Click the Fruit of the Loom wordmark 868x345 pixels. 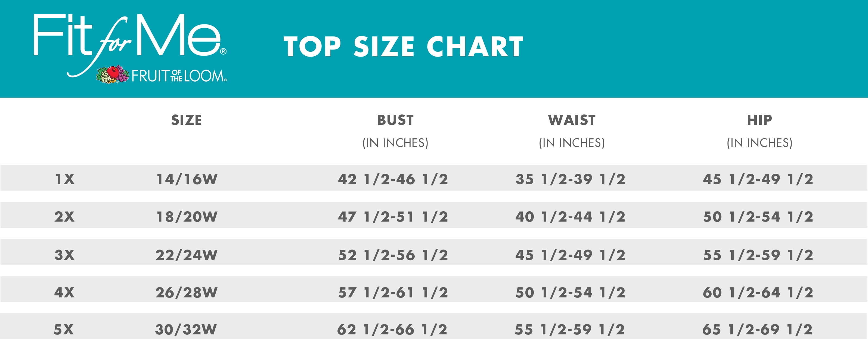[x=179, y=76]
